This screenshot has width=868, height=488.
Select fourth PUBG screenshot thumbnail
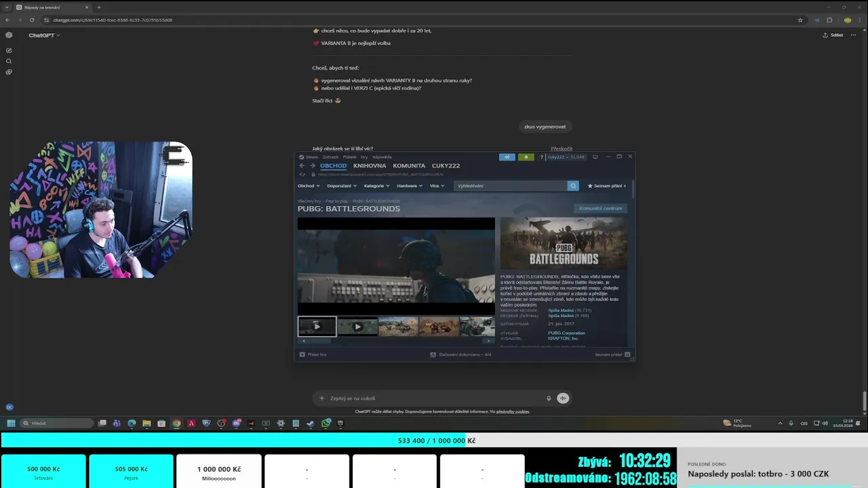tap(439, 326)
